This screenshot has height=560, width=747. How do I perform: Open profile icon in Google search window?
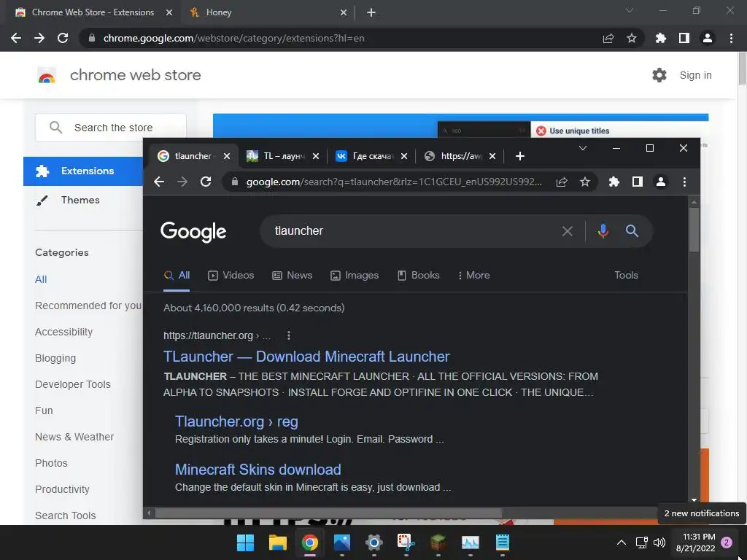pyautogui.click(x=661, y=182)
